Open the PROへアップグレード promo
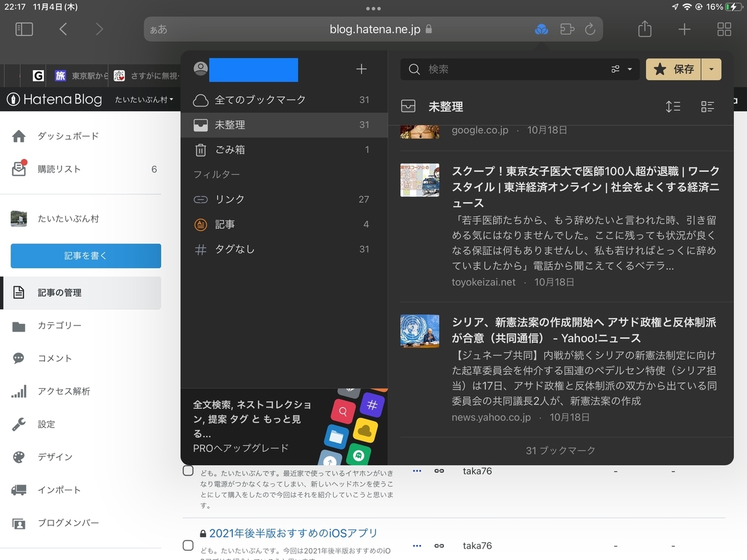747x560 pixels. tap(284, 426)
